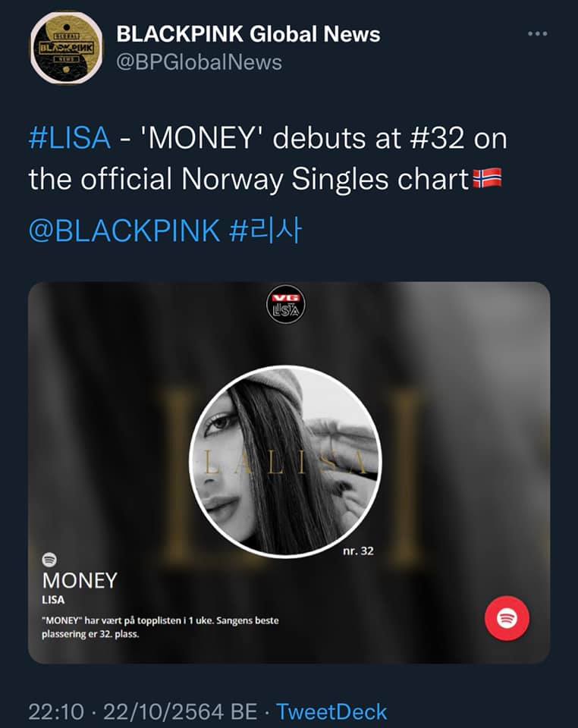Click the VG-lista logo badge
Image resolution: width=578 pixels, height=728 pixels.
(x=285, y=304)
